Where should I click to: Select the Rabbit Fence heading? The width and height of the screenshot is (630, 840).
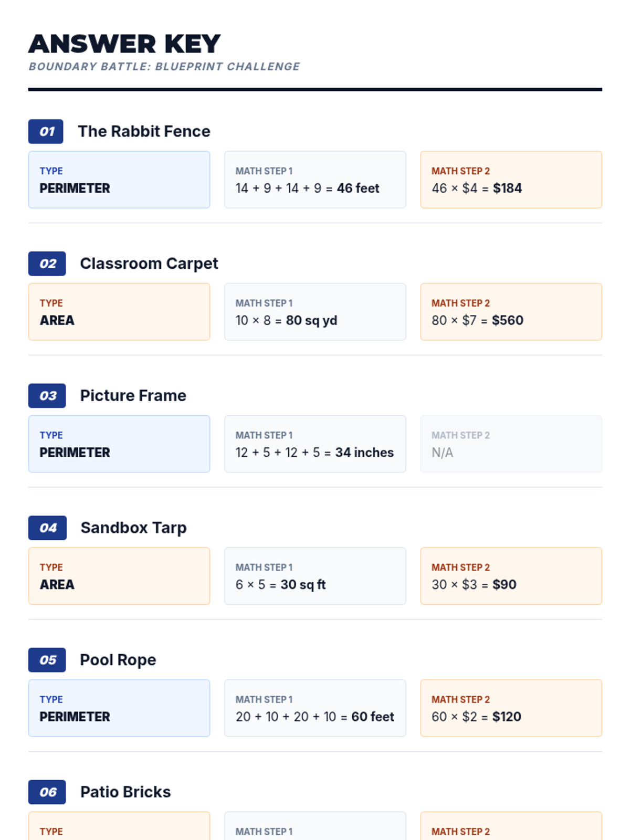(144, 131)
